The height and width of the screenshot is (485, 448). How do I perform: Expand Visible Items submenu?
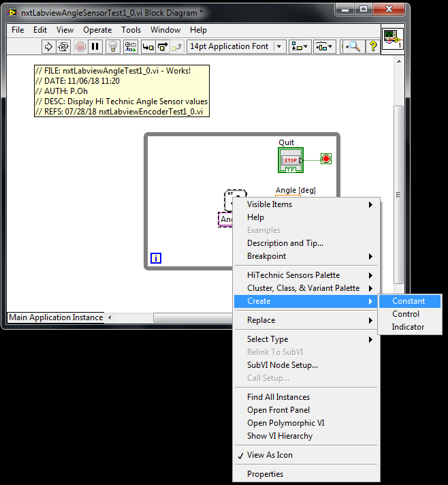(x=306, y=204)
